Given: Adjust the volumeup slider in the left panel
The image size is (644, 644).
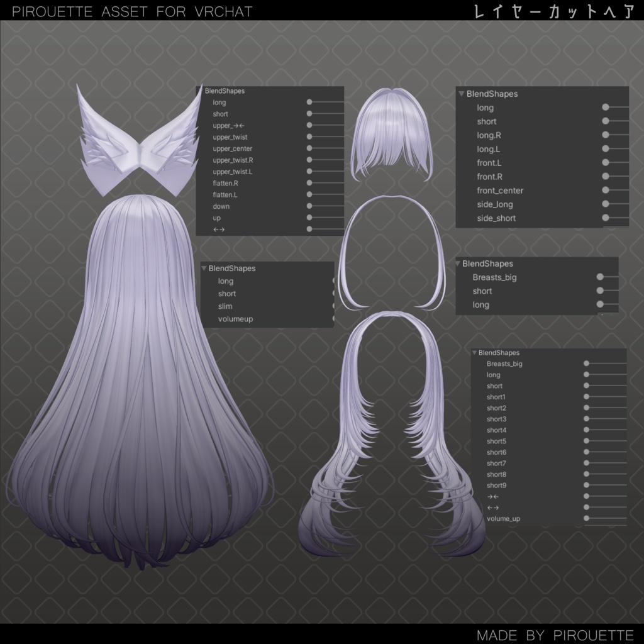Looking at the screenshot, I should (333, 319).
